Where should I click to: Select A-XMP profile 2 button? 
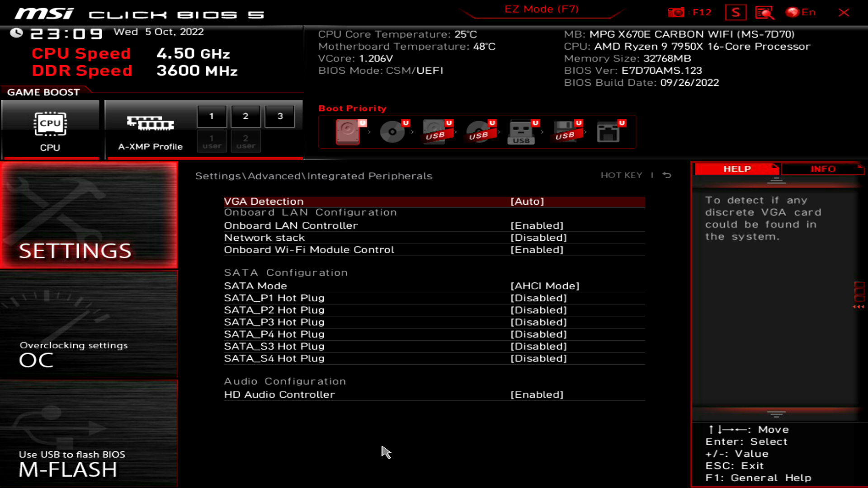pyautogui.click(x=245, y=117)
